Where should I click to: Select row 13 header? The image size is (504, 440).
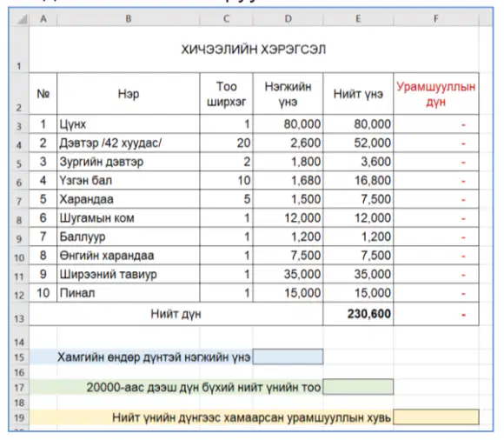pyautogui.click(x=19, y=314)
